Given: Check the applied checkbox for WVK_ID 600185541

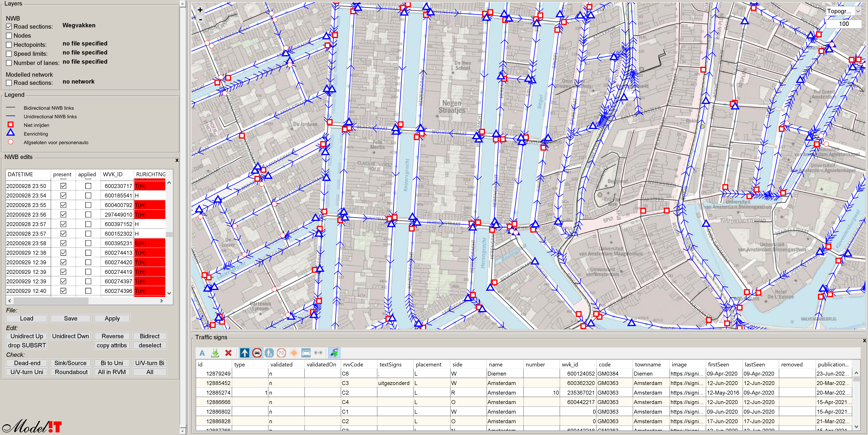Looking at the screenshot, I should [x=88, y=195].
